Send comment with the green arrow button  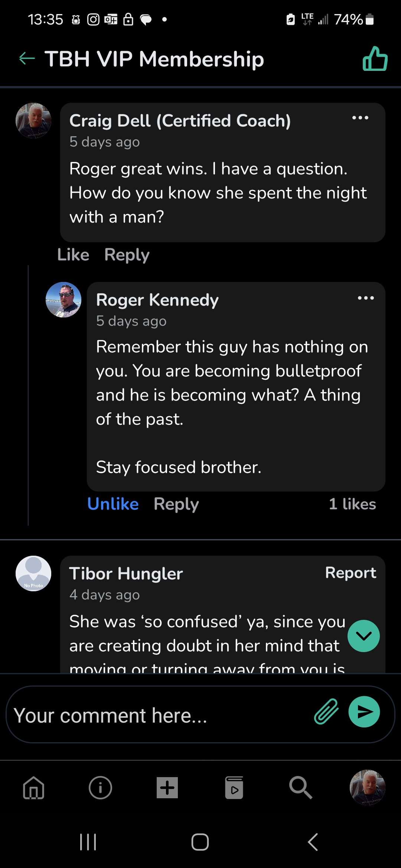[x=364, y=711]
